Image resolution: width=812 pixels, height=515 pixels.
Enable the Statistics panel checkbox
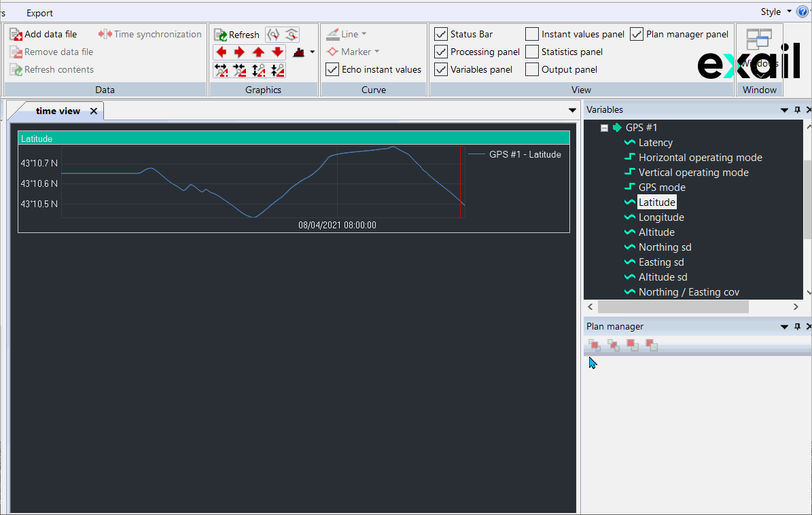click(532, 52)
